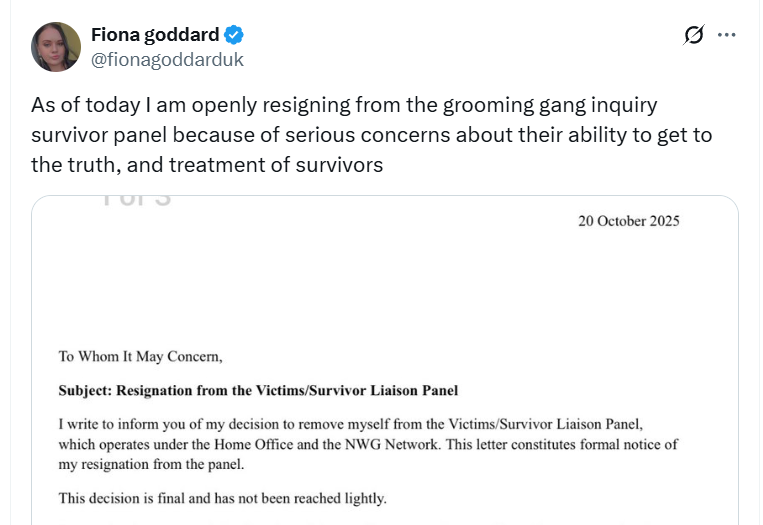Click the cut-off page count text atop the letter
763x525 pixels.
(135, 200)
